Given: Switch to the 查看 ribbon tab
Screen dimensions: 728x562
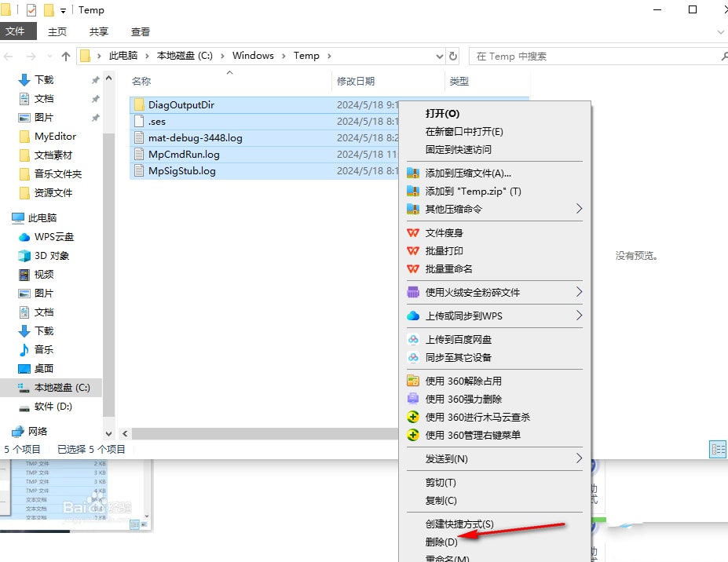Looking at the screenshot, I should (141, 31).
